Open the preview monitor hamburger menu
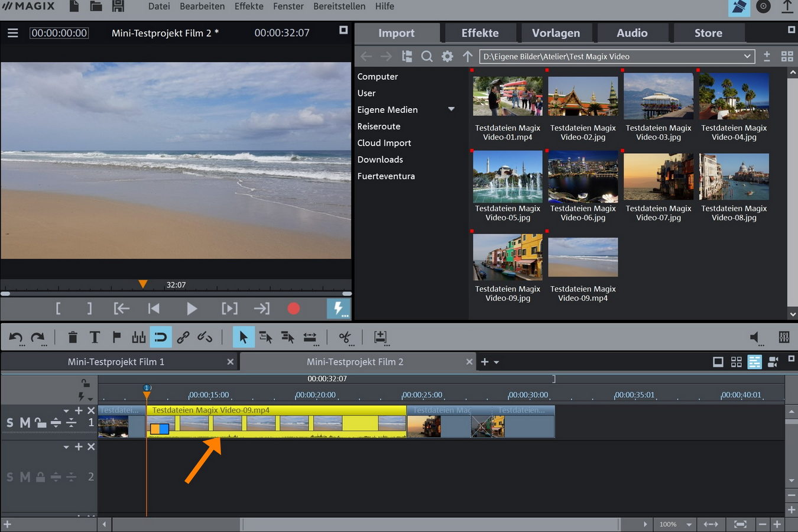798x532 pixels. tap(12, 33)
